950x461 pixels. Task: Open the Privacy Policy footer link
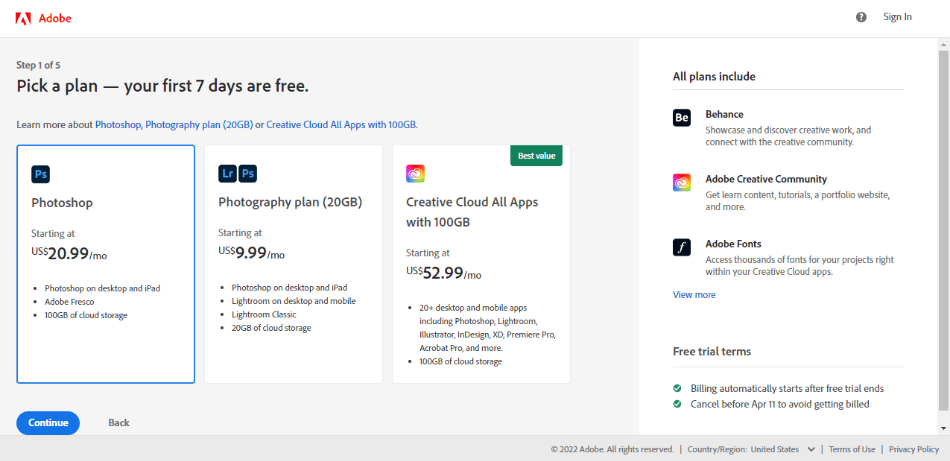pos(914,449)
